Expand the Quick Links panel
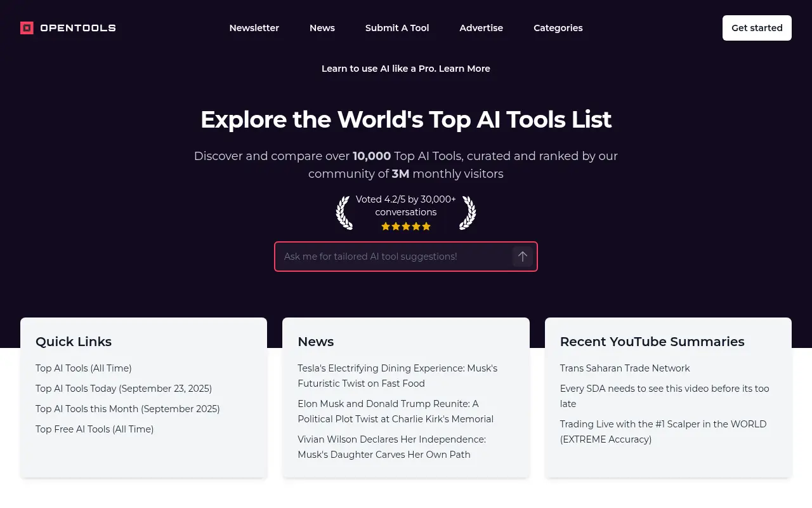Viewport: 812px width, 508px height. (x=74, y=342)
